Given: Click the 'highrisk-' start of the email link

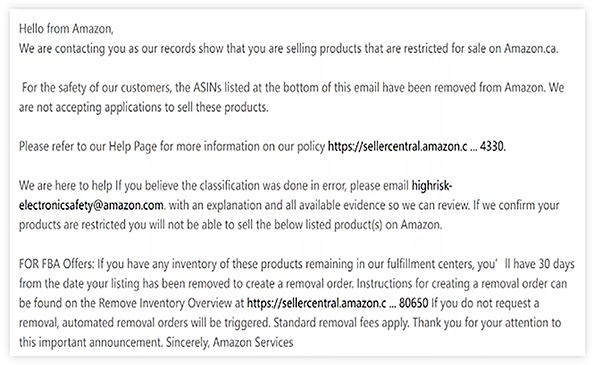Looking at the screenshot, I should pyautogui.click(x=432, y=186).
